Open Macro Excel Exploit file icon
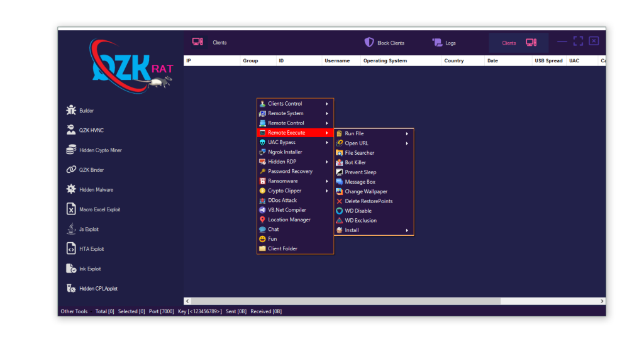The height and width of the screenshot is (351, 644). [x=71, y=209]
